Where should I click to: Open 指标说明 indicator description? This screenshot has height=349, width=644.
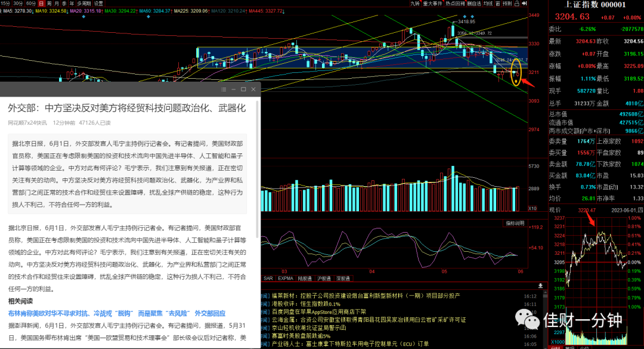click(515, 223)
